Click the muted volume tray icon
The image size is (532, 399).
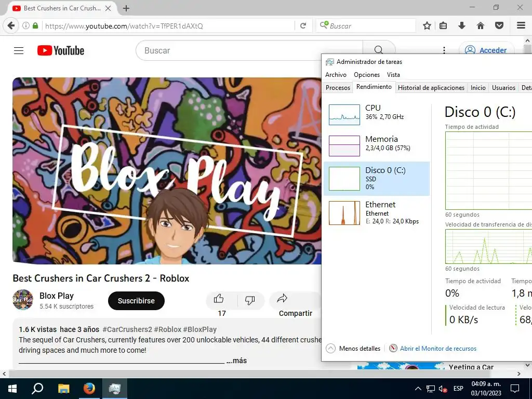pyautogui.click(x=443, y=389)
